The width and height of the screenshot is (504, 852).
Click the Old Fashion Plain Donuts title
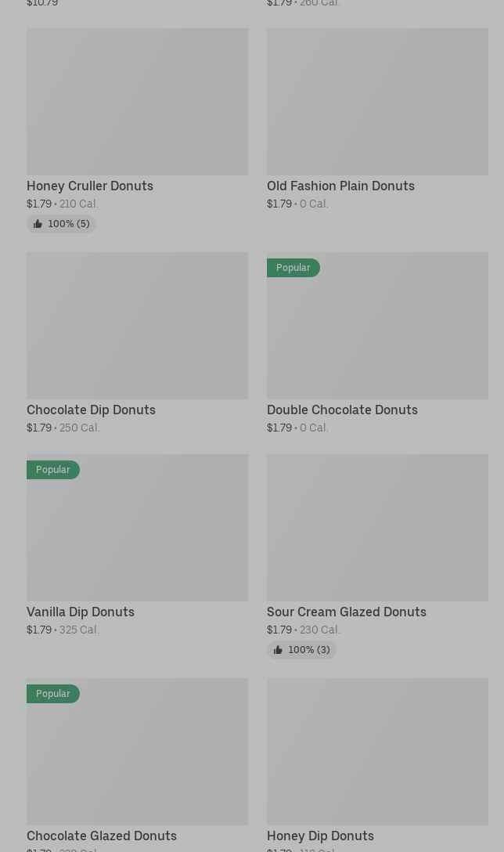[340, 186]
